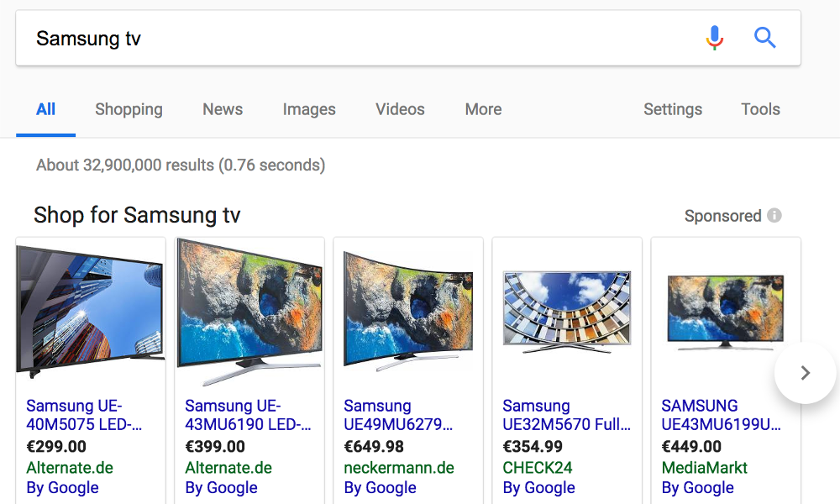This screenshot has width=840, height=504.
Task: Click the voice search microphone icon
Action: [714, 38]
